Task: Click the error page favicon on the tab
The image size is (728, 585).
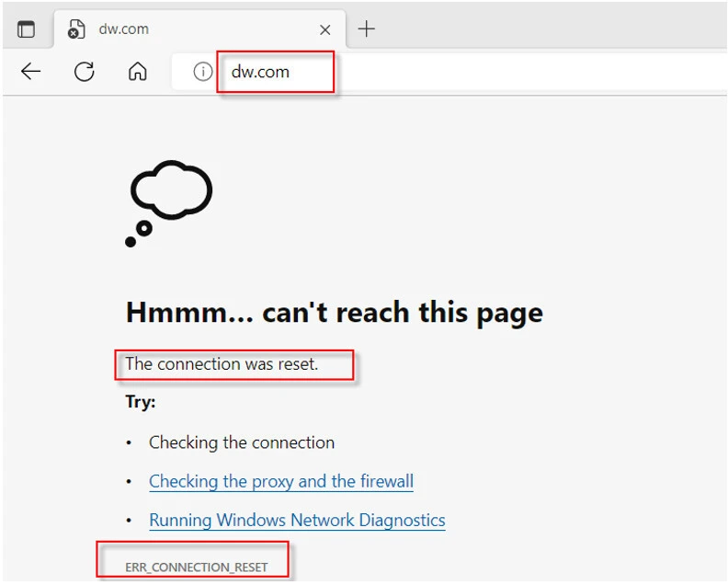Action: 76,29
